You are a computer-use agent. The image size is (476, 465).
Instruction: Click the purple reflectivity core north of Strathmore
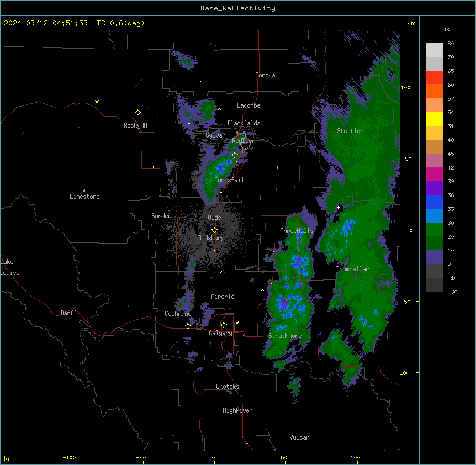pos(283,303)
